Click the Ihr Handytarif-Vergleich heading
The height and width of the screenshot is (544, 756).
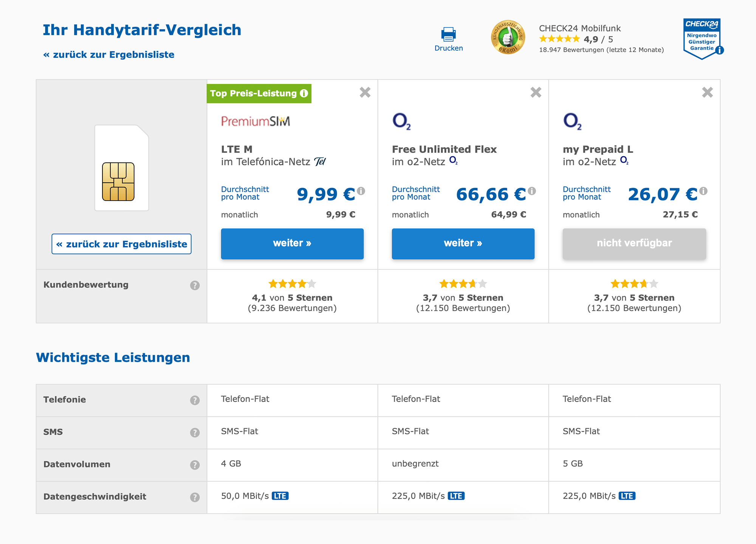pos(142,30)
